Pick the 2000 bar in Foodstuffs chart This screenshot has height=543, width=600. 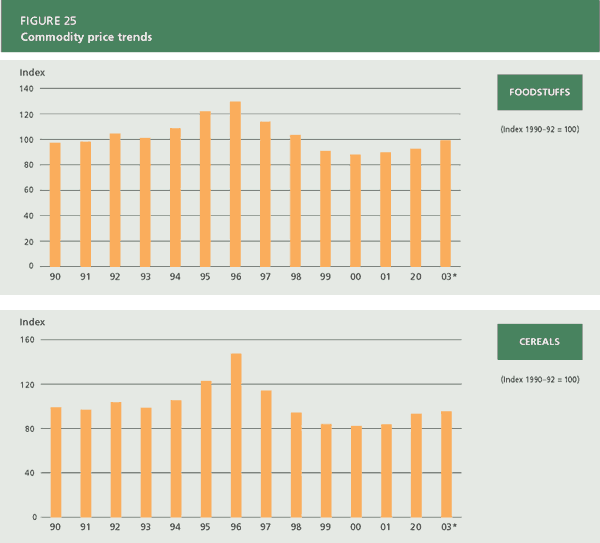click(x=356, y=210)
